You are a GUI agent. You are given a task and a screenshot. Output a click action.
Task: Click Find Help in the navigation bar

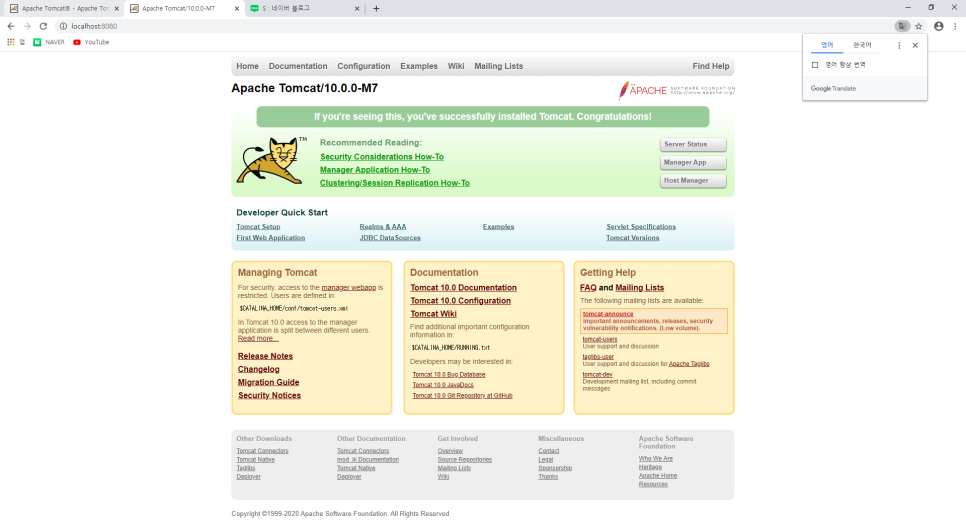(x=710, y=66)
